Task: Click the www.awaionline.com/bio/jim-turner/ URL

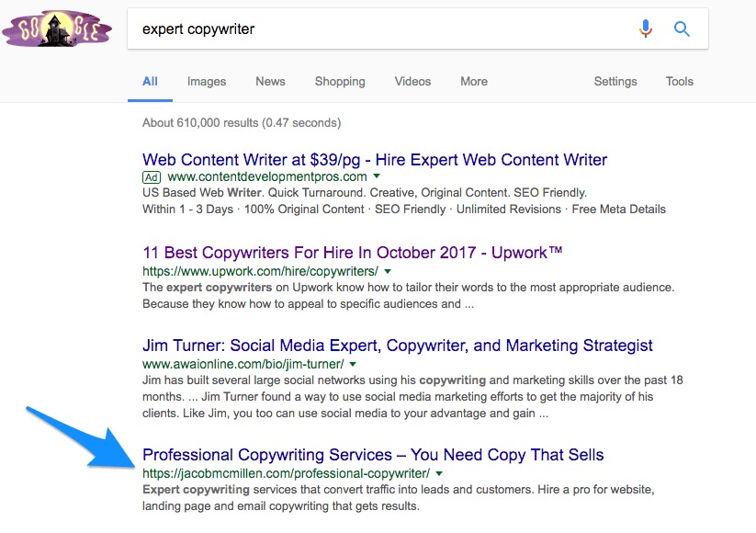Action: click(x=243, y=364)
